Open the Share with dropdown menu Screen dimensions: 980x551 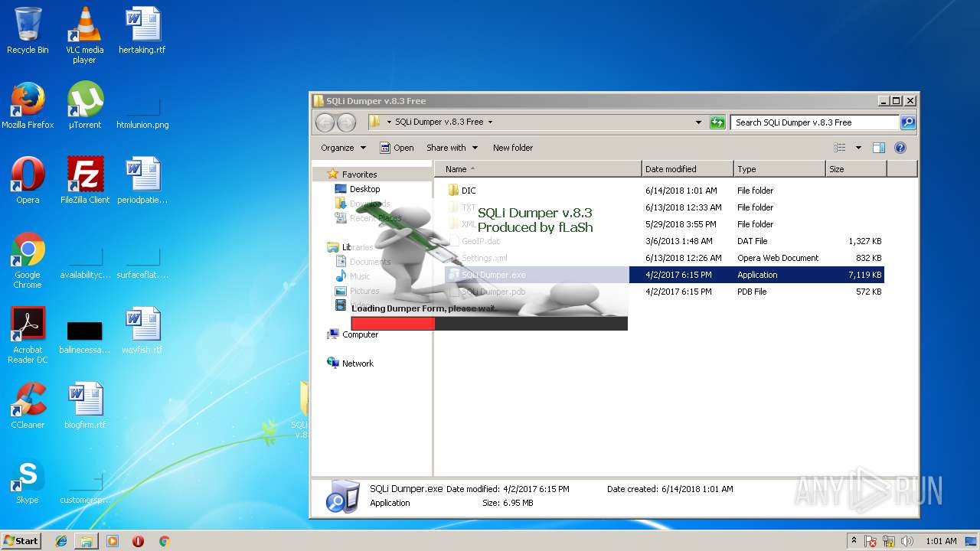(452, 148)
